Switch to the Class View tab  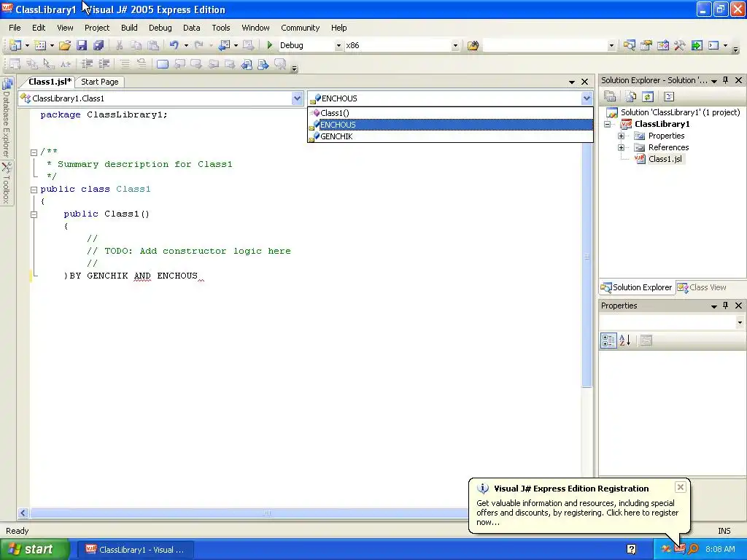tap(703, 287)
